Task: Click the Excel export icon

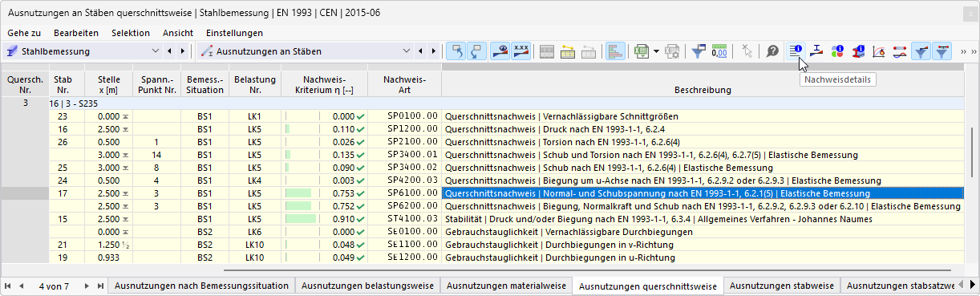Action: coord(642,51)
